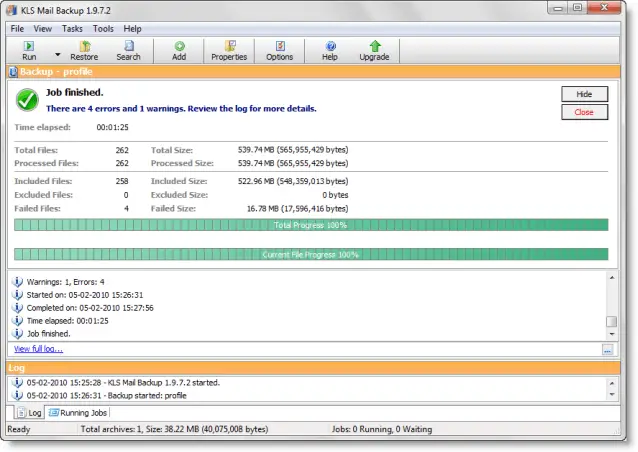Image resolution: width=638 pixels, height=452 pixels.
Task: Switch to the Running Jobs tab
Action: coord(78,413)
